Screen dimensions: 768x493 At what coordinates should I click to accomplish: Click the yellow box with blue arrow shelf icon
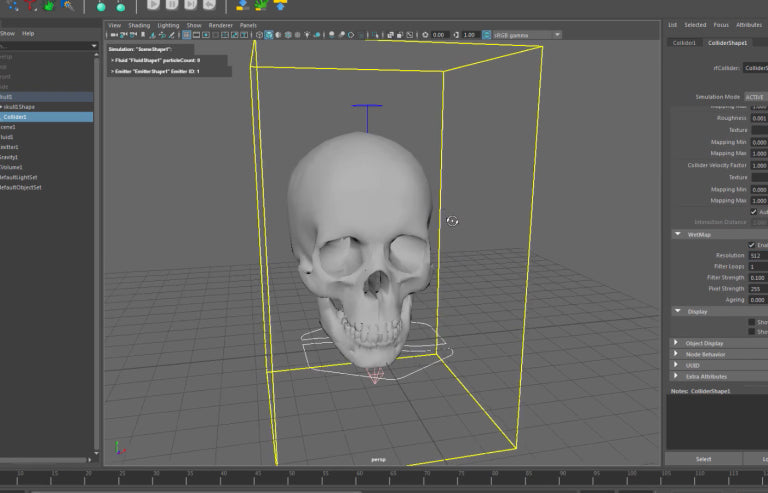280,5
